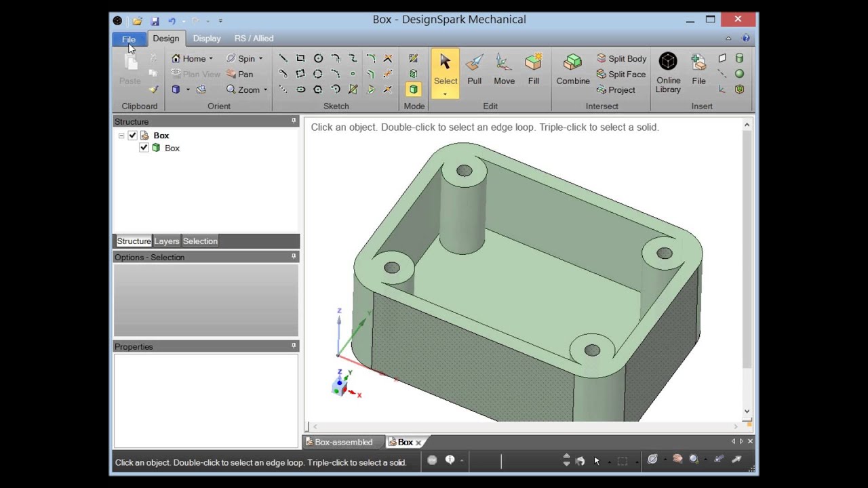The height and width of the screenshot is (488, 868).
Task: Click the Split Face tool
Action: coord(620,74)
